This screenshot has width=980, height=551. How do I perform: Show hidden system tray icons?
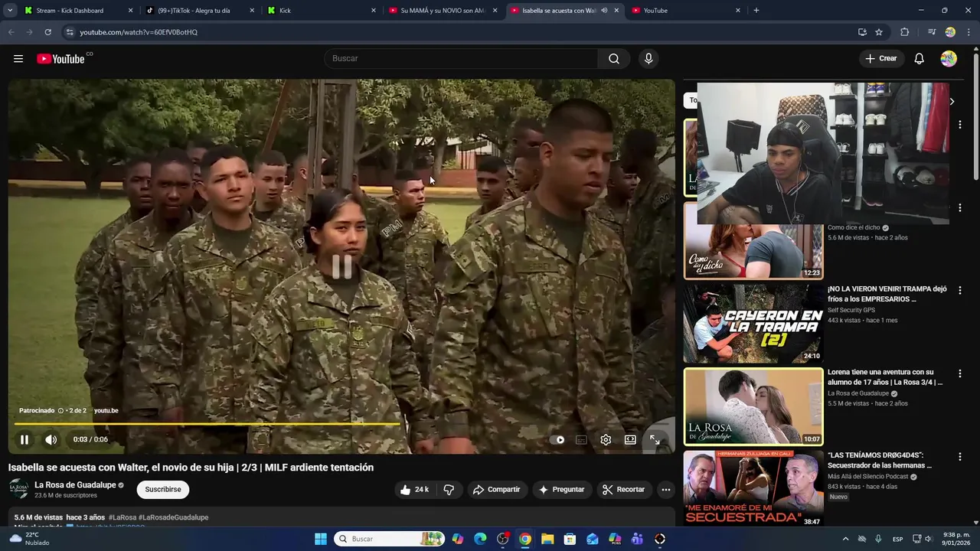(846, 539)
